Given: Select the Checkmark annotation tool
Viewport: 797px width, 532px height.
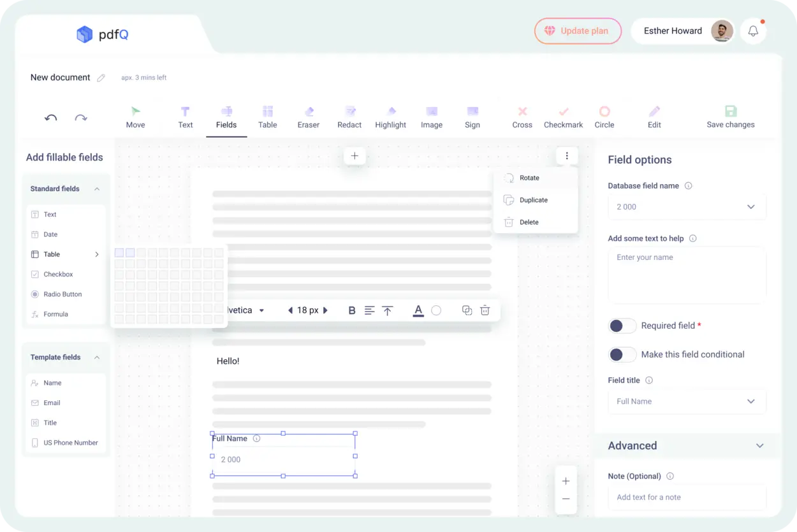Looking at the screenshot, I should coord(563,117).
